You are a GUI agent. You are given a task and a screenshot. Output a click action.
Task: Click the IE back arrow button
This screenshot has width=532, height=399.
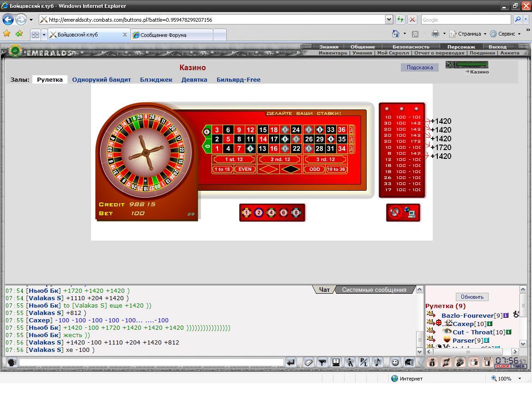8,20
